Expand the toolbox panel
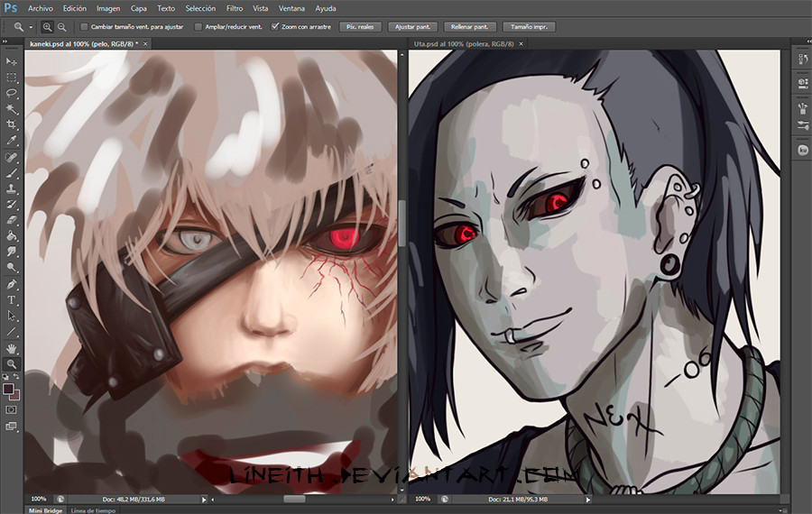The height and width of the screenshot is (514, 812). (x=5, y=41)
